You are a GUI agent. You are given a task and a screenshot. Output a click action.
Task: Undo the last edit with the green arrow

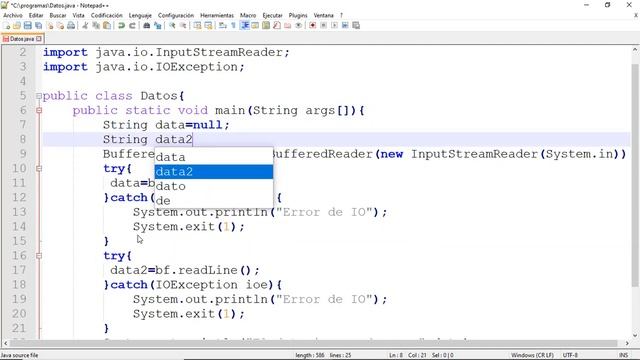(121, 25)
